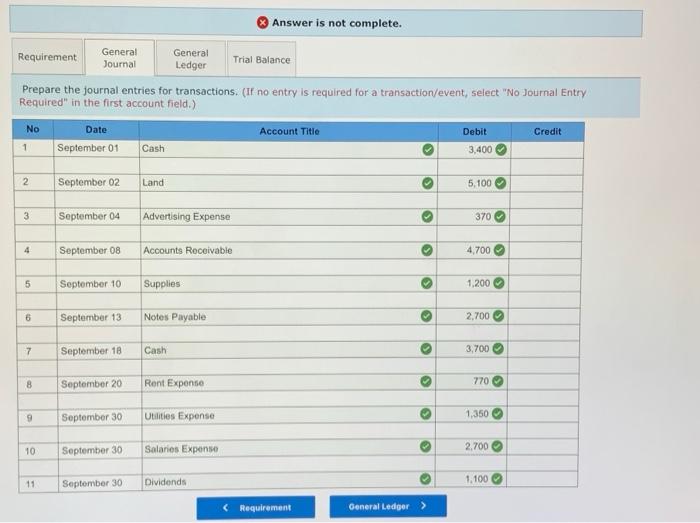The image size is (700, 523).
Task: Click the empty account field below Cash in entry 1
Action: click(288, 166)
